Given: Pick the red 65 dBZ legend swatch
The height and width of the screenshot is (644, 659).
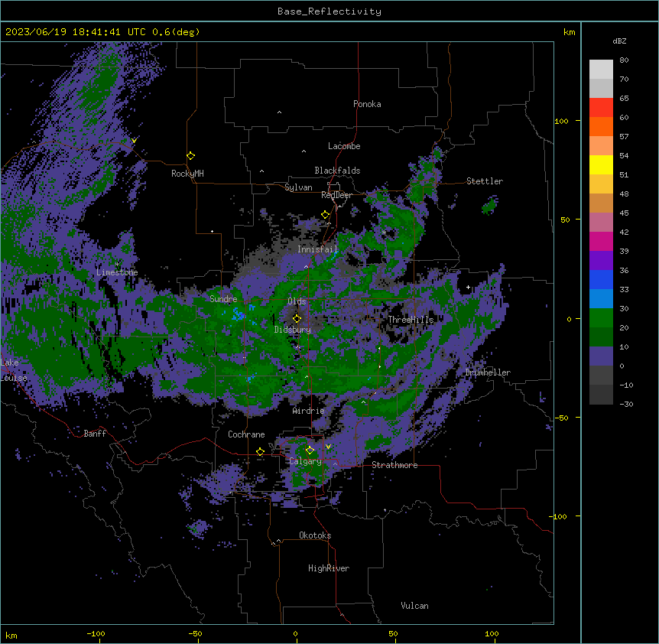Looking at the screenshot, I should coord(601,108).
